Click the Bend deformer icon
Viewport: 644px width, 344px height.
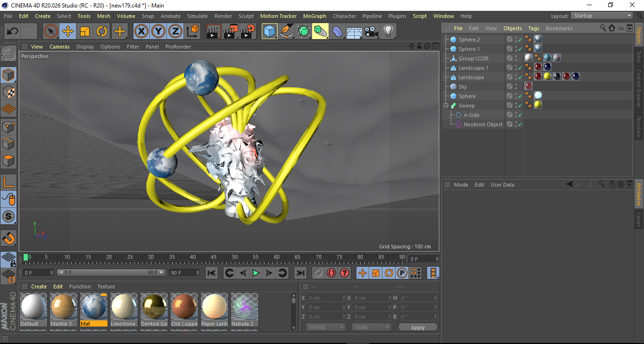338,32
